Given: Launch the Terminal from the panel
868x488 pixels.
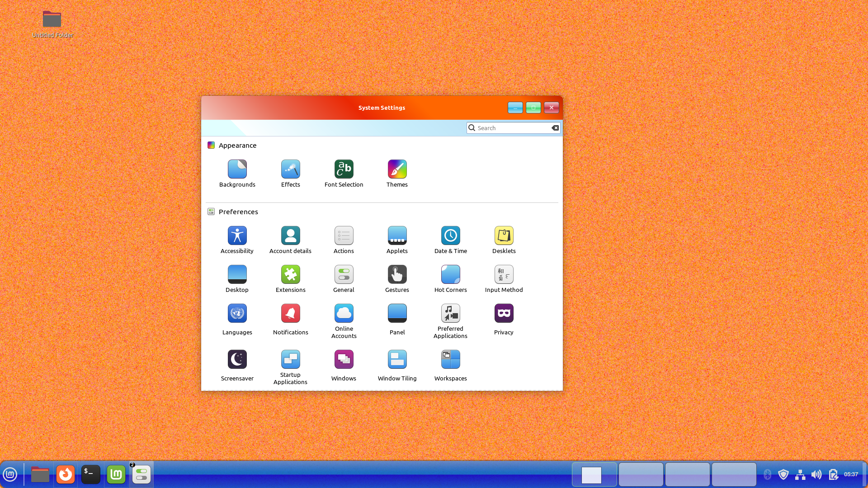Looking at the screenshot, I should (91, 474).
